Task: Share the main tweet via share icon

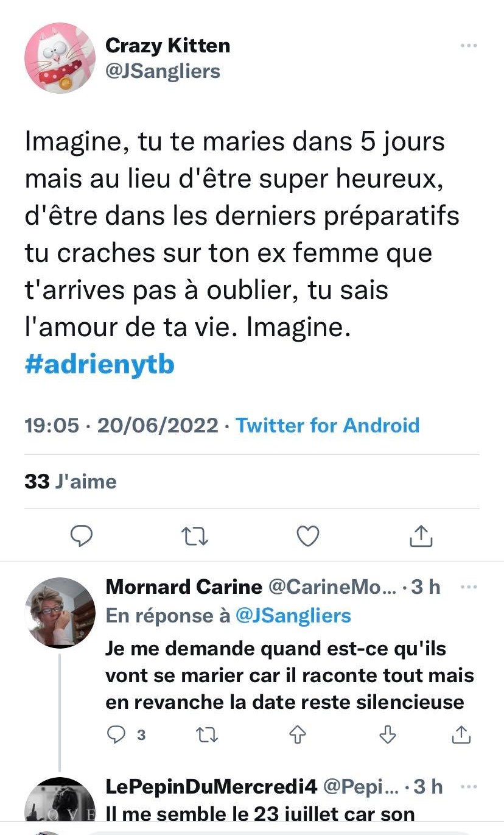Action: [x=421, y=535]
